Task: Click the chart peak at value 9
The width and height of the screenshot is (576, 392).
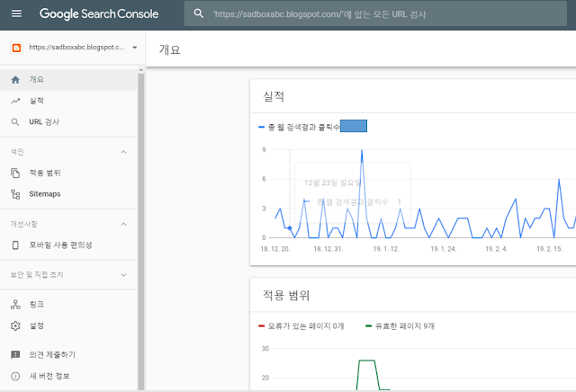Action: (x=362, y=150)
